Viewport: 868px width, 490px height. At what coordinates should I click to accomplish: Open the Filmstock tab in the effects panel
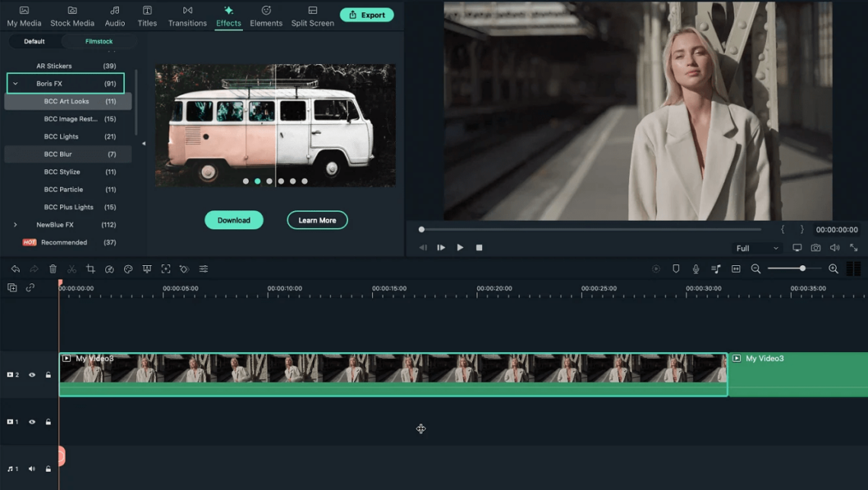[x=99, y=41]
